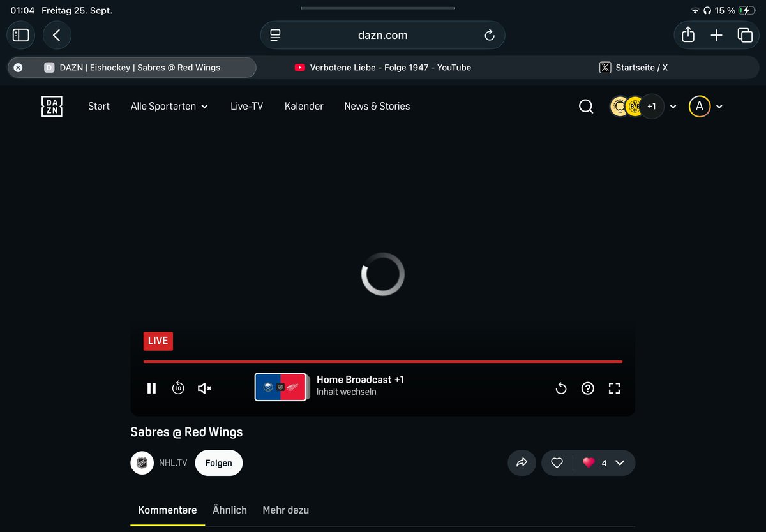Image resolution: width=766 pixels, height=532 pixels.
Task: Open the Mehr dazu tab
Action: (286, 510)
